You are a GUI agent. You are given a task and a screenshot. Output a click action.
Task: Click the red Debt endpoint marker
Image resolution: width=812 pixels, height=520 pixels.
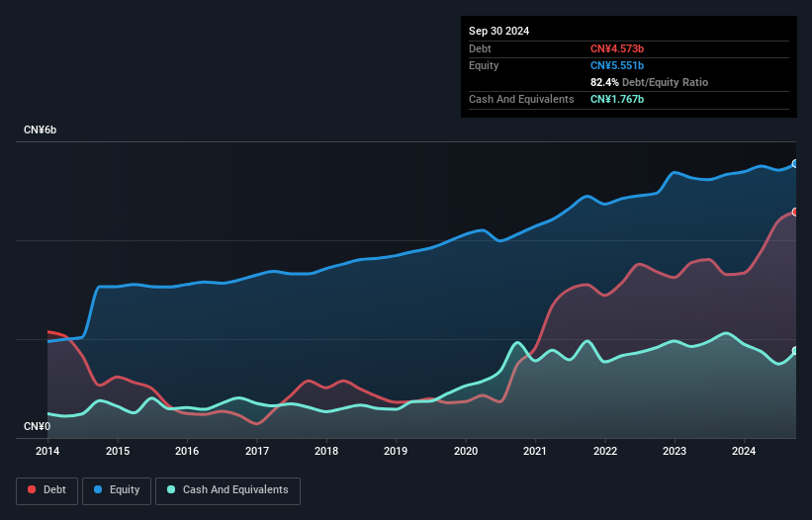(795, 213)
